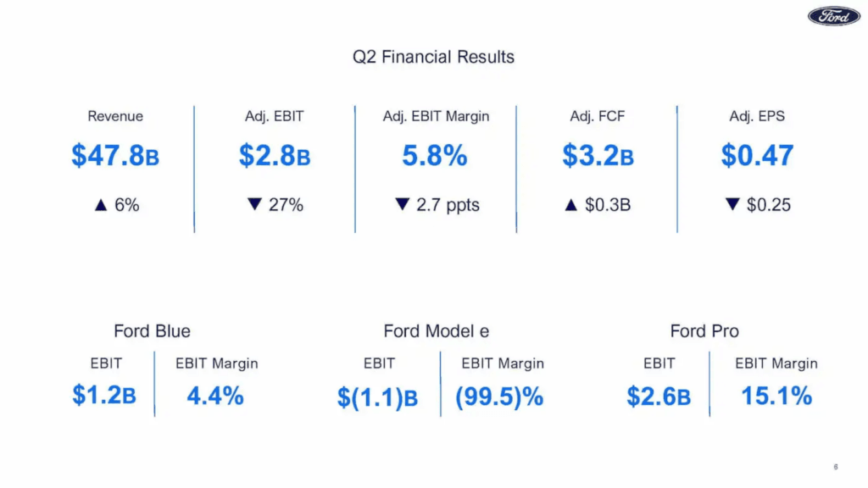Click the Ford Pro 15.1% margin
Screen dimensions: 868x488
[x=776, y=396]
